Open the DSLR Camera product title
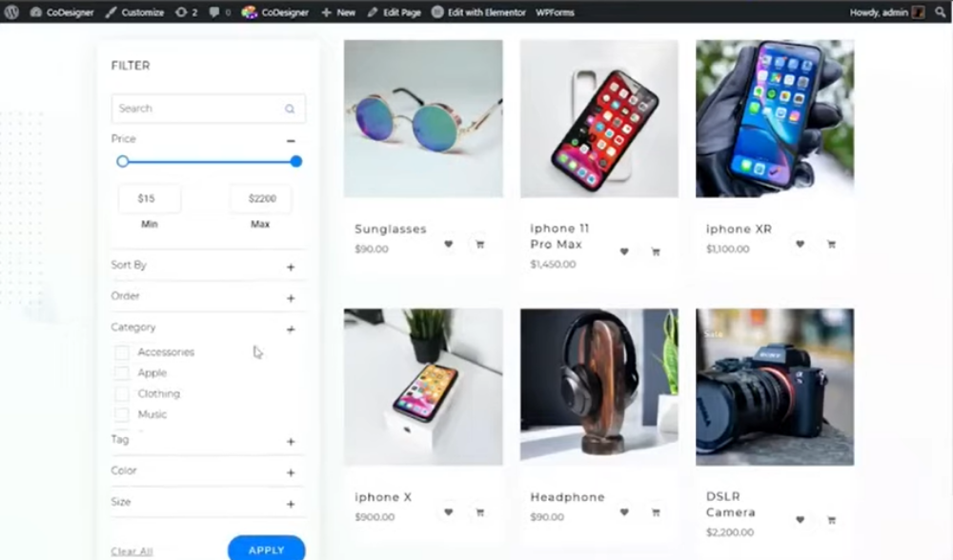Image resolution: width=953 pixels, height=560 pixels. click(731, 504)
